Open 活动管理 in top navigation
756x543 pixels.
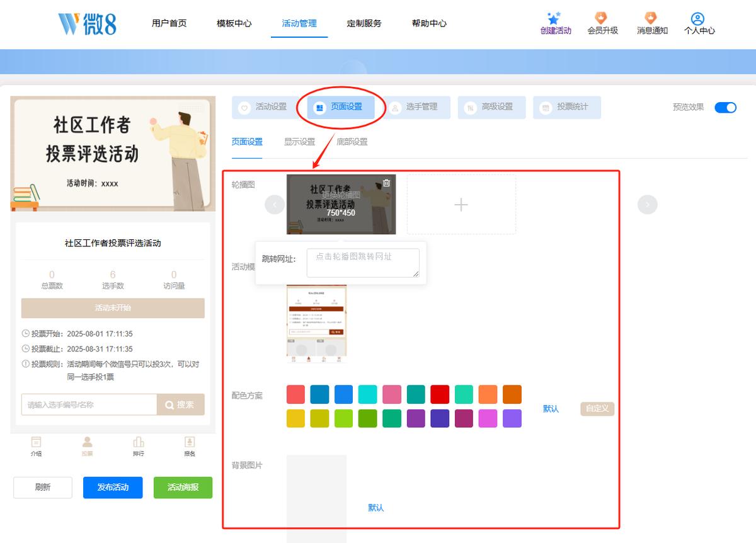point(299,23)
